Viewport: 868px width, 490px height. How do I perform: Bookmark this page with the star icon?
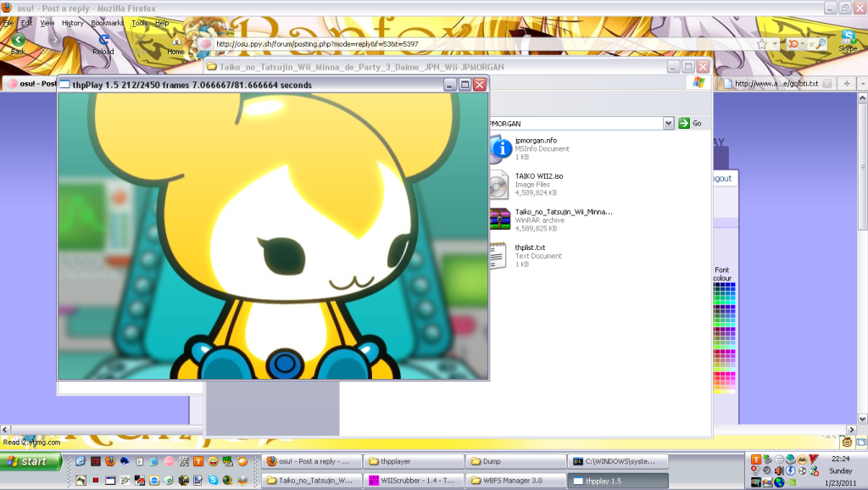(x=762, y=44)
